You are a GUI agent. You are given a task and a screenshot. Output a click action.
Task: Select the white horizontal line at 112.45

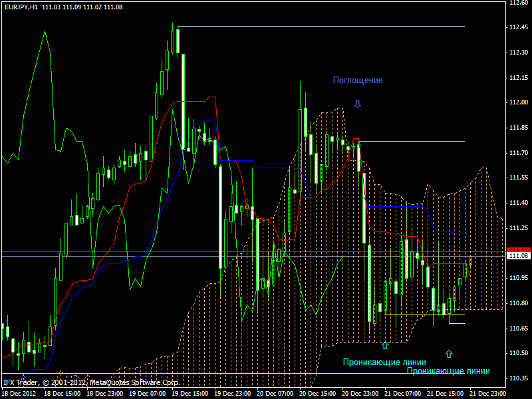tap(319, 27)
